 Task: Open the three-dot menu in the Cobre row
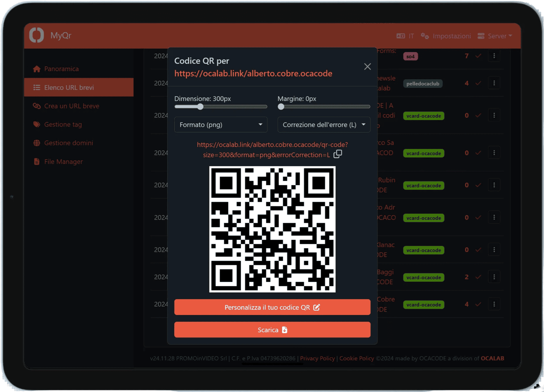pos(494,304)
